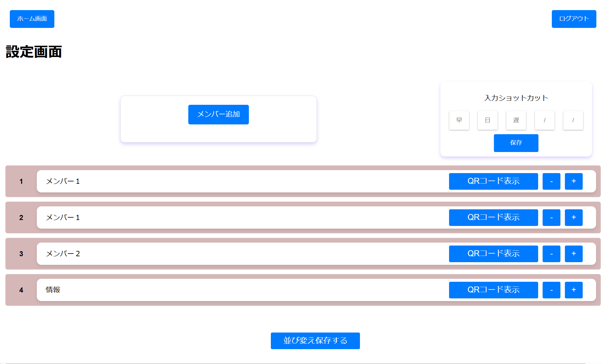Click the ホーム画面 button
Image resolution: width=602 pixels, height=364 pixels.
click(x=32, y=19)
